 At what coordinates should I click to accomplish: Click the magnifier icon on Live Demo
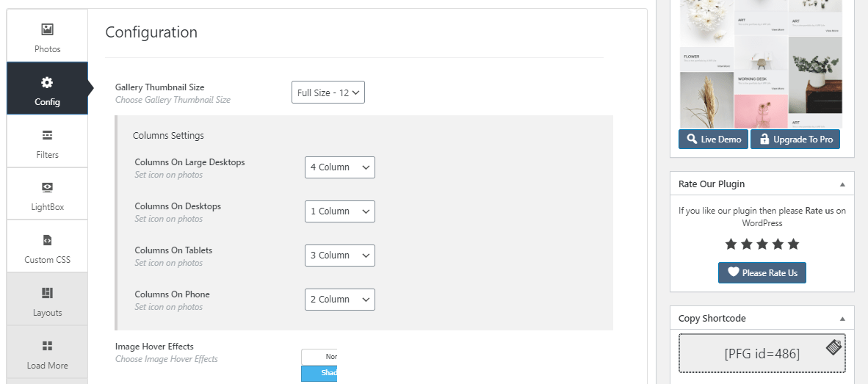click(692, 139)
